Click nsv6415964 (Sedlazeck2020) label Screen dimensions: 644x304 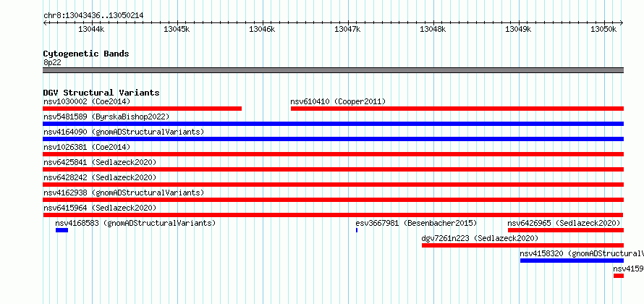[x=100, y=208]
